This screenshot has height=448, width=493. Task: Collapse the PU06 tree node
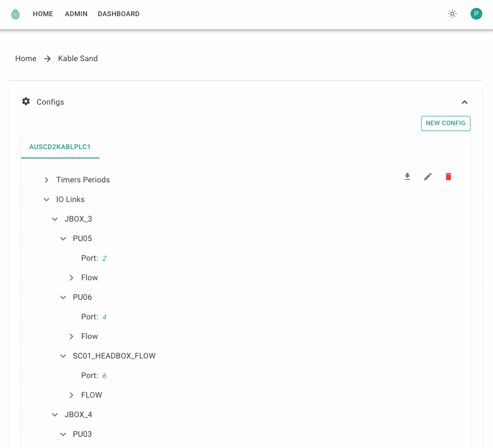point(63,297)
